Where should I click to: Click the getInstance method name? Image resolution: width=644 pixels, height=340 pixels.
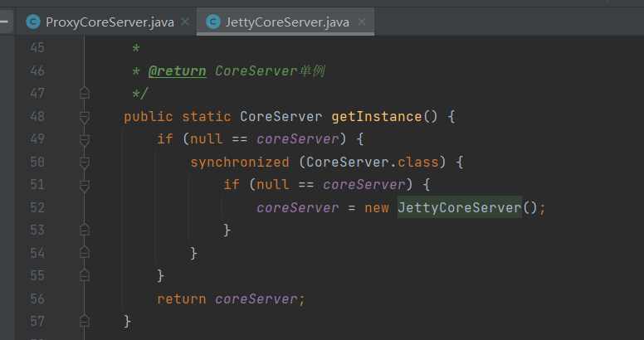coord(376,117)
